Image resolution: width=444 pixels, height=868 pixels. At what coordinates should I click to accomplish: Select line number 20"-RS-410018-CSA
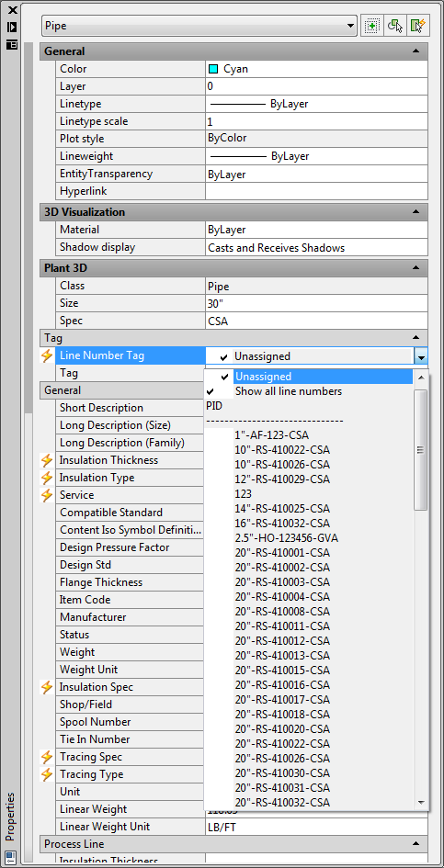tap(282, 714)
